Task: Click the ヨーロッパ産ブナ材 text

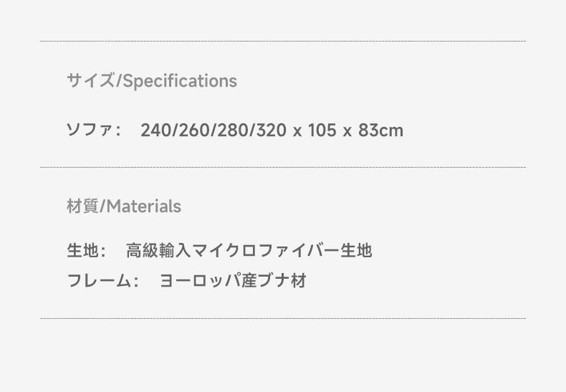Action: (x=233, y=280)
